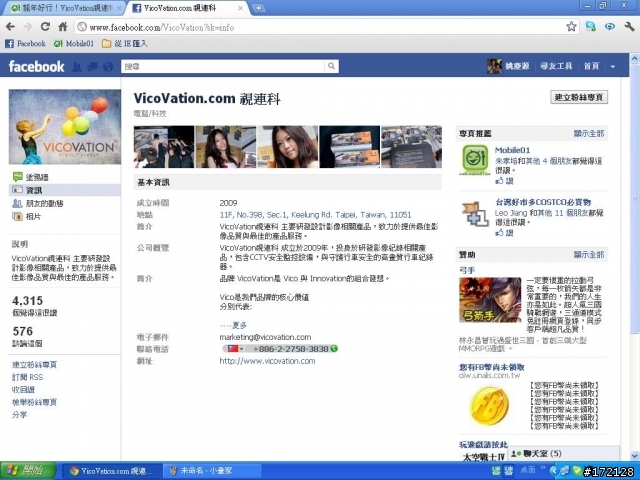Focus the Facebook search field
The image size is (640, 480).
tap(223, 66)
